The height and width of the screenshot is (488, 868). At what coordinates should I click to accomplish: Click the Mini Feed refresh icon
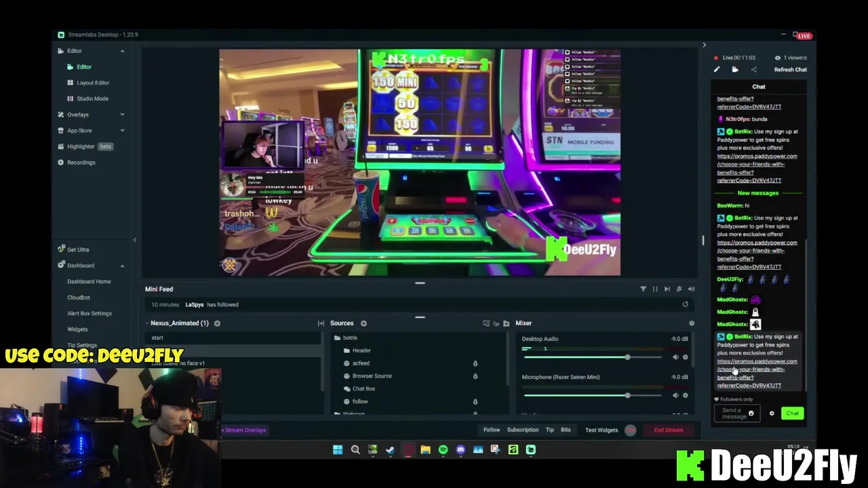click(x=685, y=305)
